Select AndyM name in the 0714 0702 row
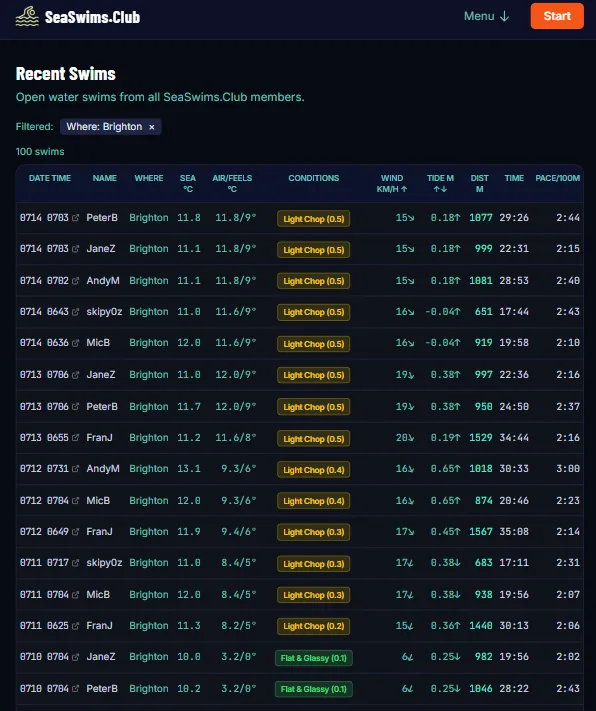This screenshot has height=711, width=596. (x=103, y=281)
